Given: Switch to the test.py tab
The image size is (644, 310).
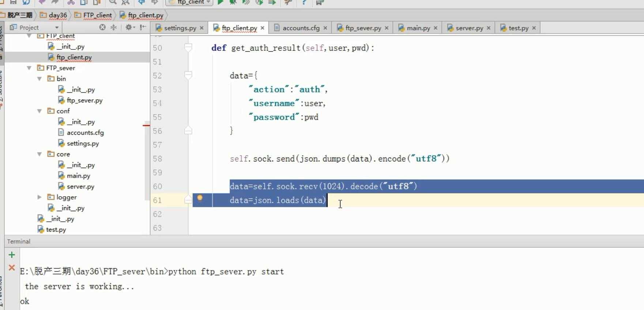Looking at the screenshot, I should pyautogui.click(x=518, y=28).
